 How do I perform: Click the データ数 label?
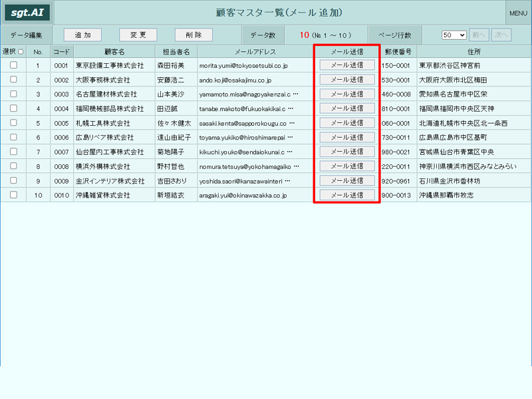[x=263, y=35]
